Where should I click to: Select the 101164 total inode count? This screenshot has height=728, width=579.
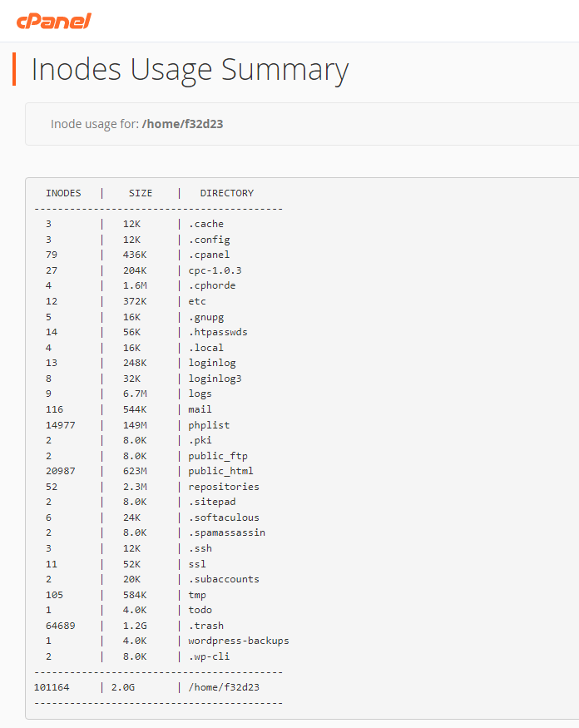(x=52, y=687)
